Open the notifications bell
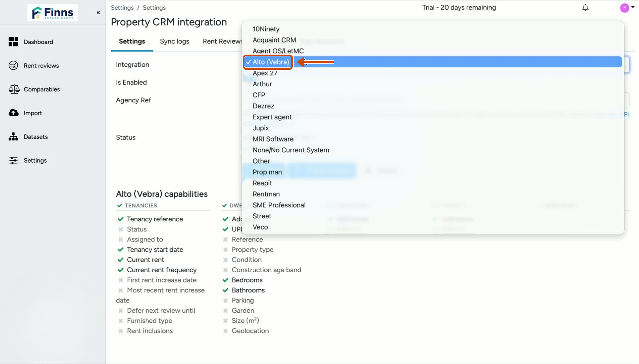Viewport: 639px width, 364px height. (585, 7)
